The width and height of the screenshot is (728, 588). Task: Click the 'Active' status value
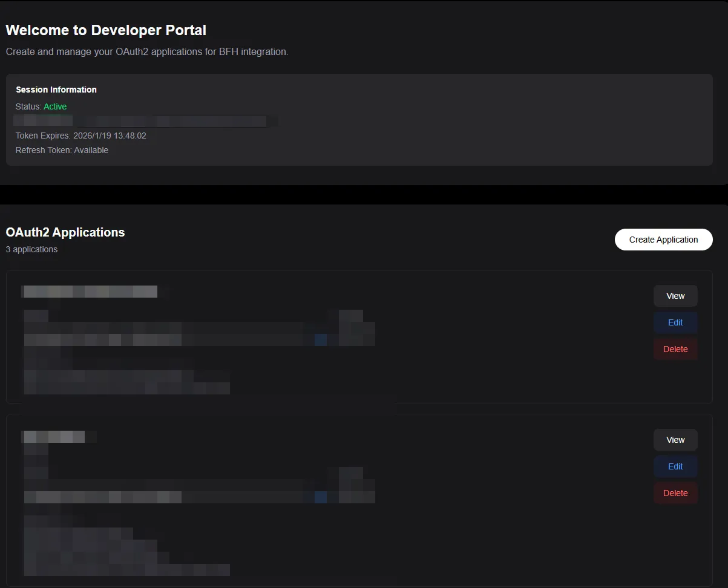(x=55, y=106)
